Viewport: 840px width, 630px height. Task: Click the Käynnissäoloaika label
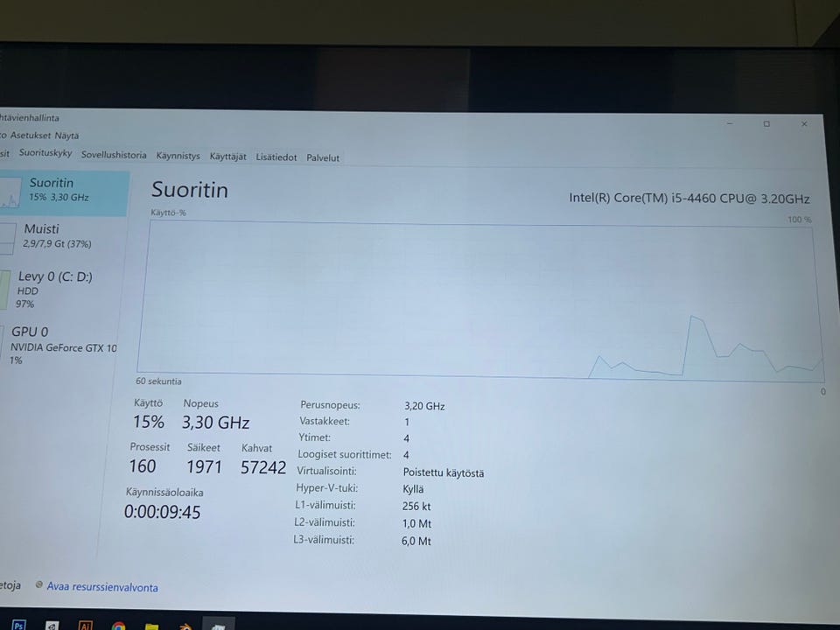click(164, 492)
